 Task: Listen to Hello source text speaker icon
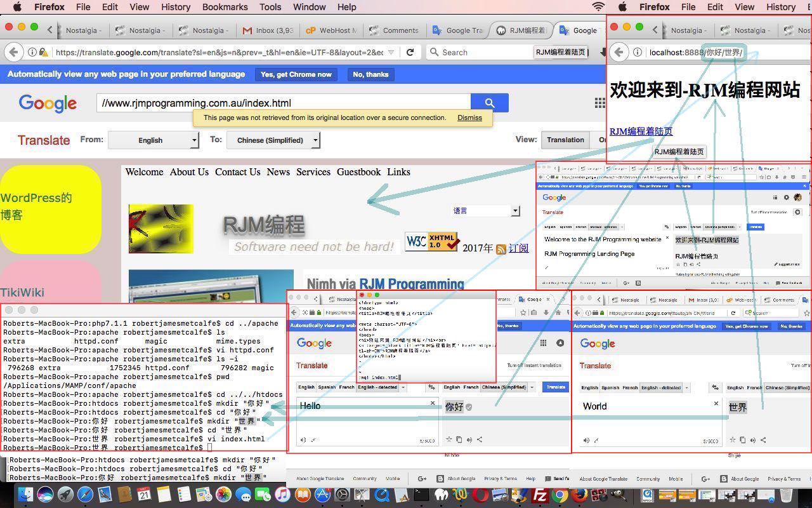click(x=303, y=439)
